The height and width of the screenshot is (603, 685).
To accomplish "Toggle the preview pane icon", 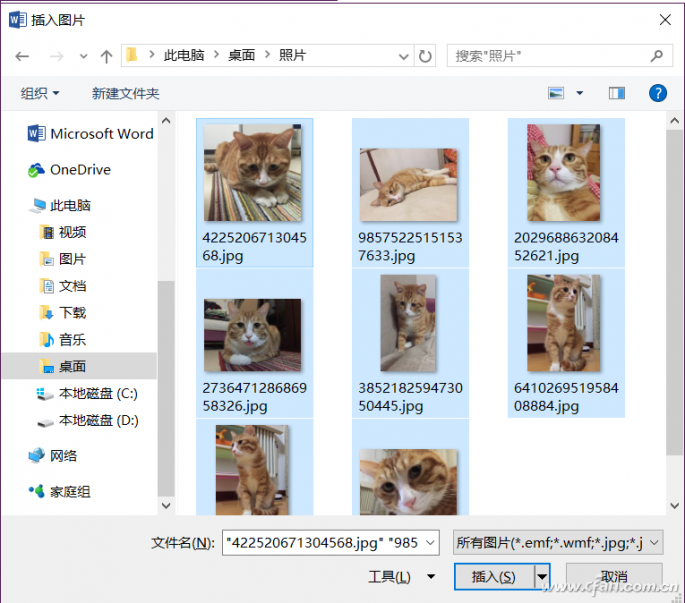I will pyautogui.click(x=617, y=93).
